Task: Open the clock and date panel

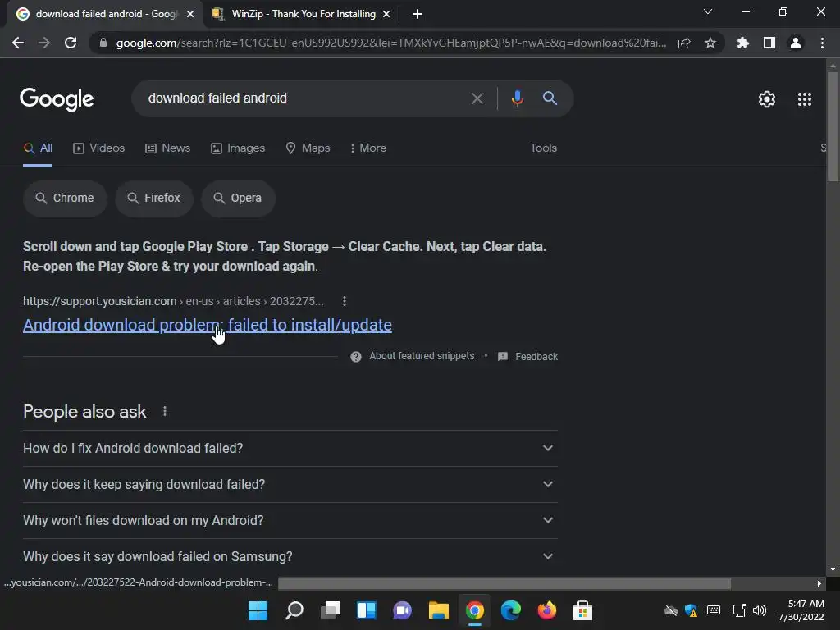Action: (x=801, y=610)
